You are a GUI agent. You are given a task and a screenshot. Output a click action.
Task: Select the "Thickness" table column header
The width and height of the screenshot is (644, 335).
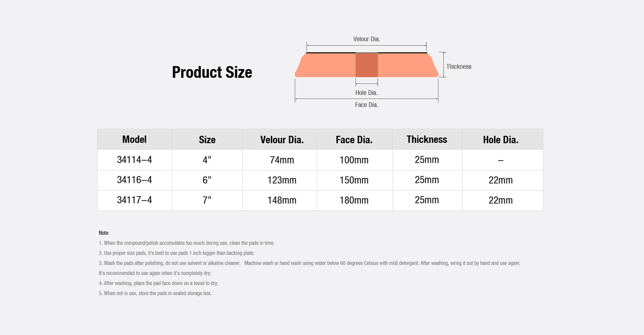click(427, 139)
